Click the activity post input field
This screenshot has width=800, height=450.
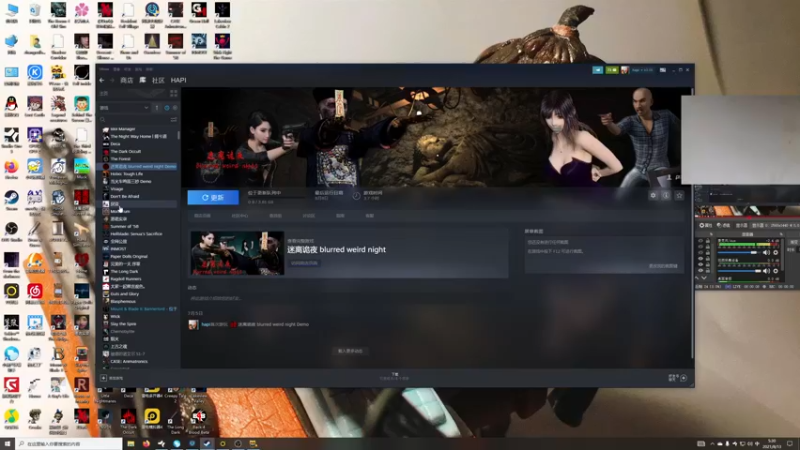[x=347, y=298]
